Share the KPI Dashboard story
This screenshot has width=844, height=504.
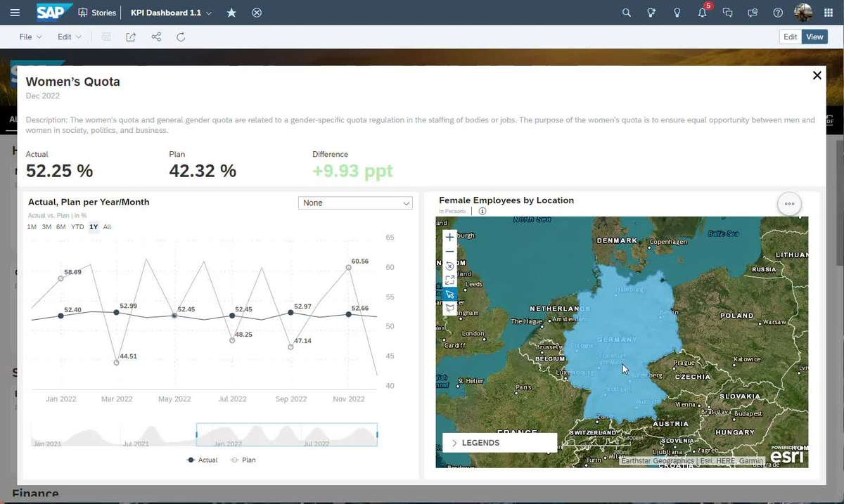[155, 37]
